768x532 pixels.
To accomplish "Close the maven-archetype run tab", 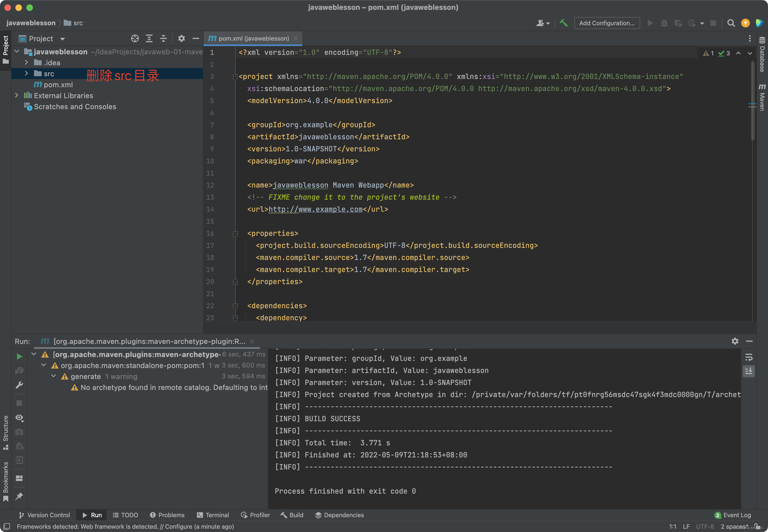I will pyautogui.click(x=252, y=341).
